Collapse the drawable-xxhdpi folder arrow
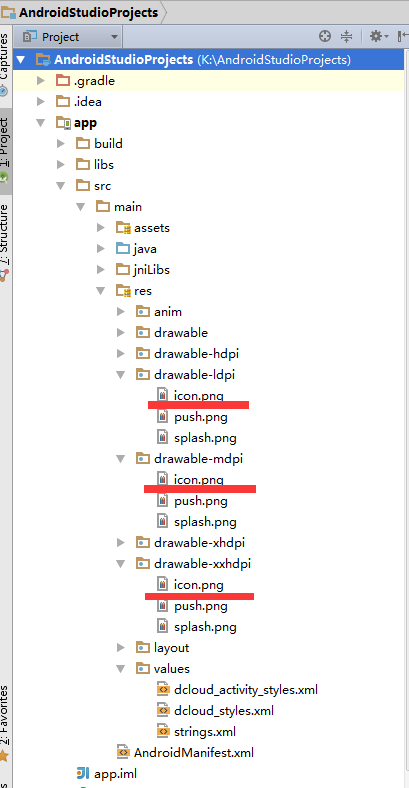Viewport: 409px width, 788px height. coord(121,564)
